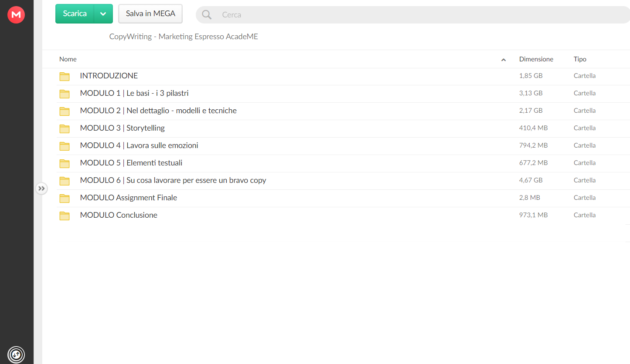Click Cartella type in MODULO 3 row
Screen dimensions: 630x364
tap(585, 128)
